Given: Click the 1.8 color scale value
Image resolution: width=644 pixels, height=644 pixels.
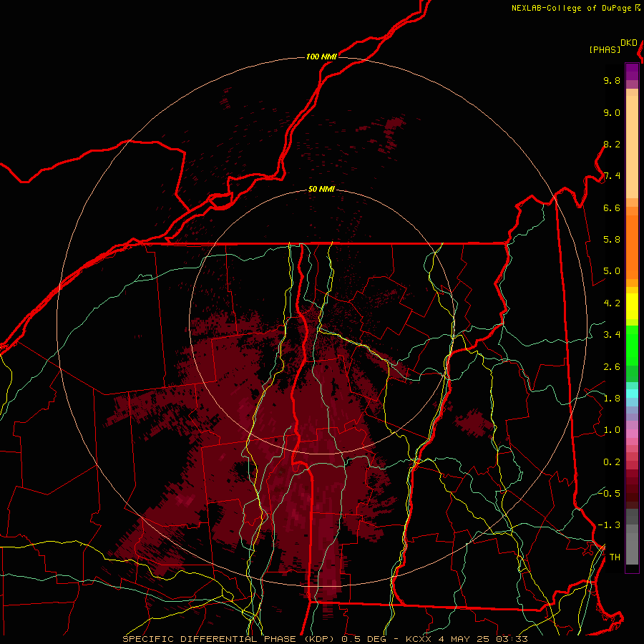Looking at the screenshot, I should tap(612, 399).
